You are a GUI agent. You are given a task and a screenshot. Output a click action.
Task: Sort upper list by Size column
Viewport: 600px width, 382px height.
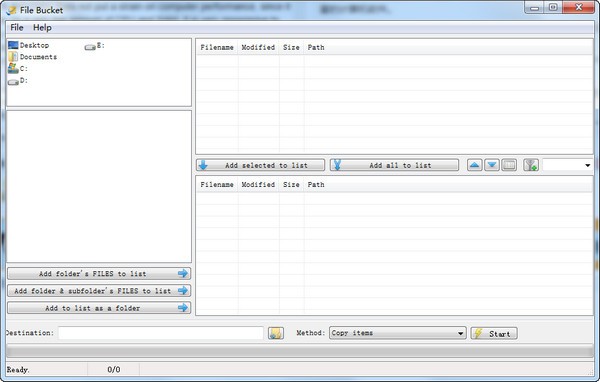pyautogui.click(x=292, y=47)
